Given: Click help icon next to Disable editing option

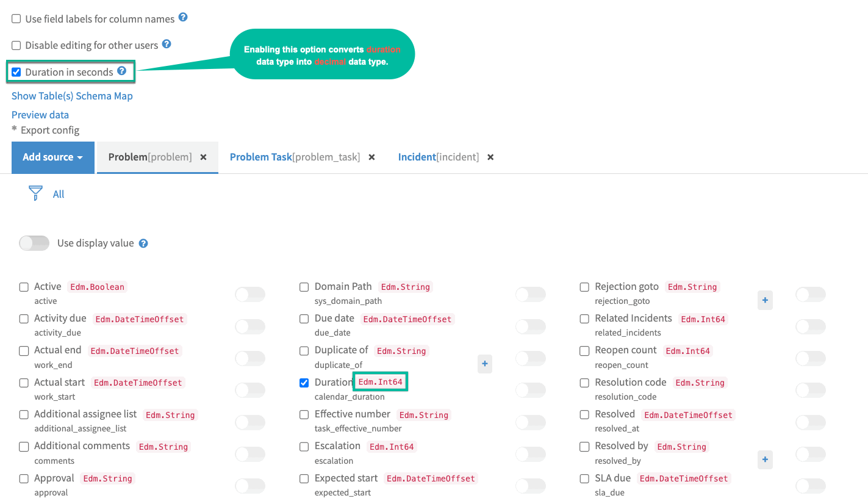Looking at the screenshot, I should click(167, 45).
